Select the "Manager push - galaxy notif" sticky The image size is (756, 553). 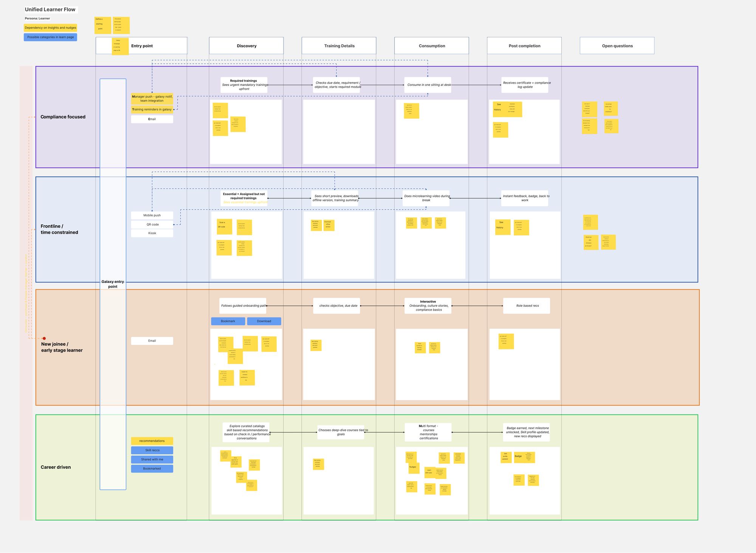point(152,99)
